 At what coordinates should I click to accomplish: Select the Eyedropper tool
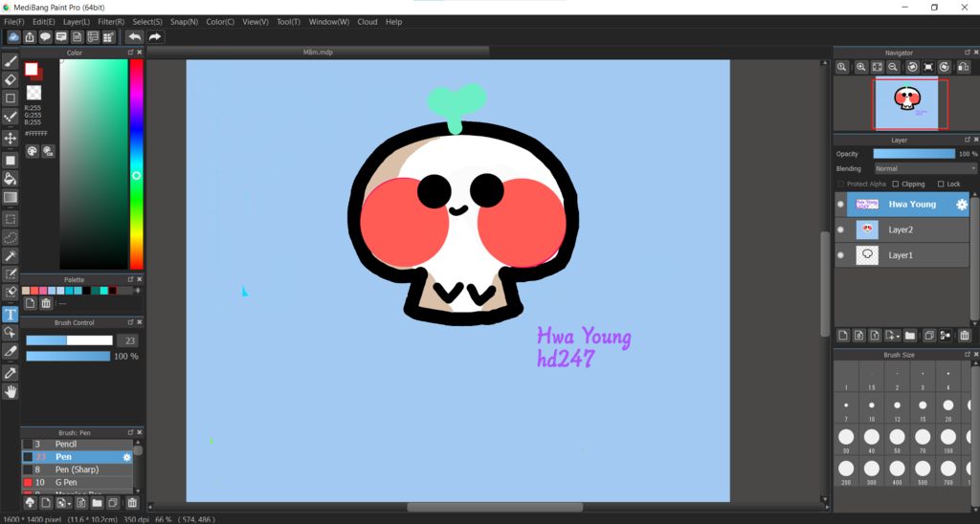[10, 373]
